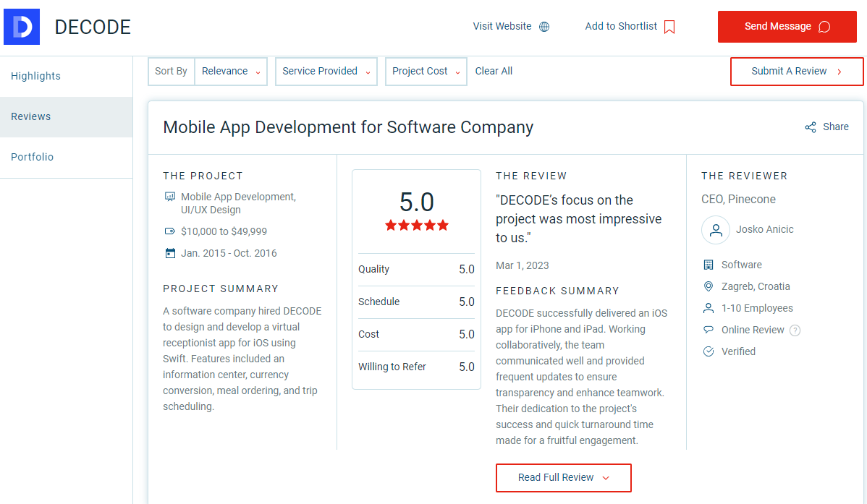Open the Portfolio sidebar tab
This screenshot has height=504, width=867.
(x=67, y=157)
